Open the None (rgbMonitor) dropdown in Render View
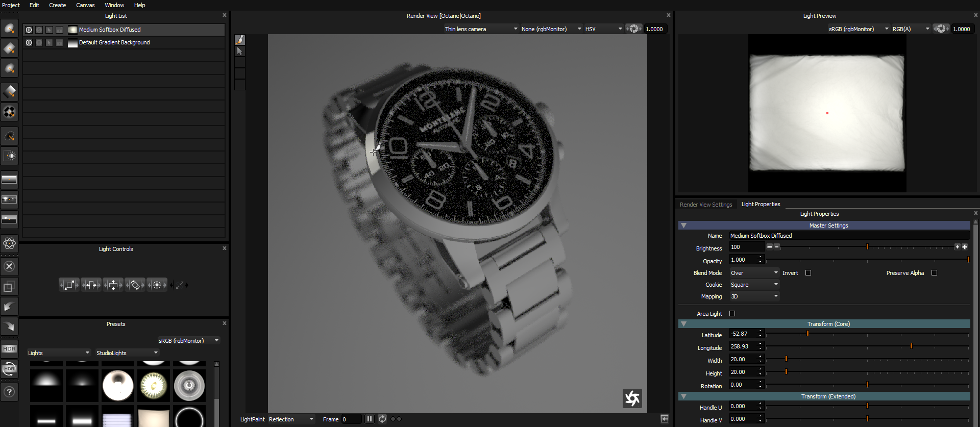Image resolution: width=980 pixels, height=427 pixels. tap(551, 29)
